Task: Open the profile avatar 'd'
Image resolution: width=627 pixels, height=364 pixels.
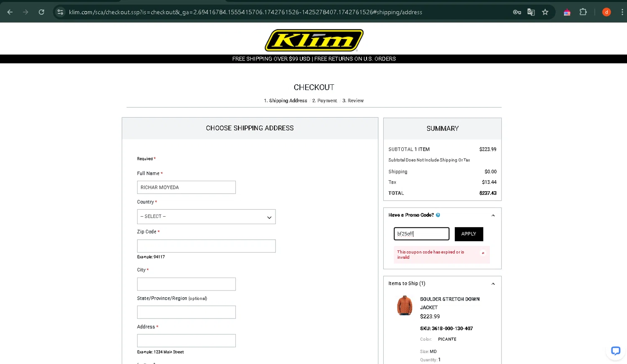Action: pyautogui.click(x=607, y=12)
